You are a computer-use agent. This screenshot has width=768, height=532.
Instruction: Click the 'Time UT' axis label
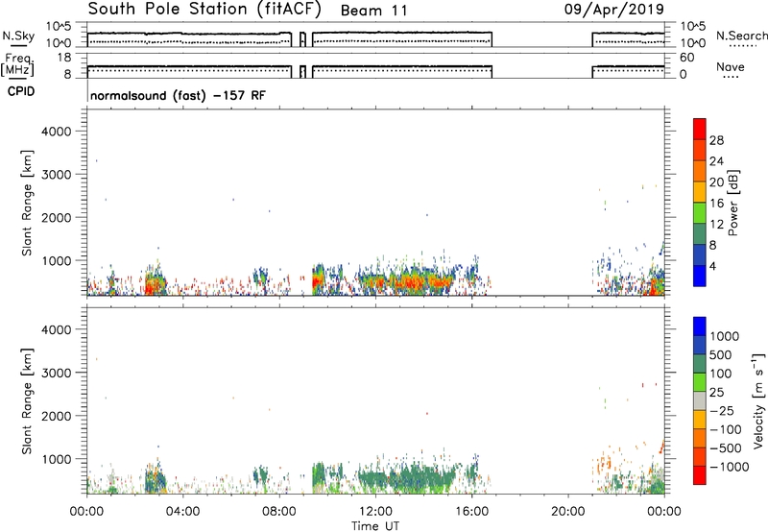tap(375, 526)
